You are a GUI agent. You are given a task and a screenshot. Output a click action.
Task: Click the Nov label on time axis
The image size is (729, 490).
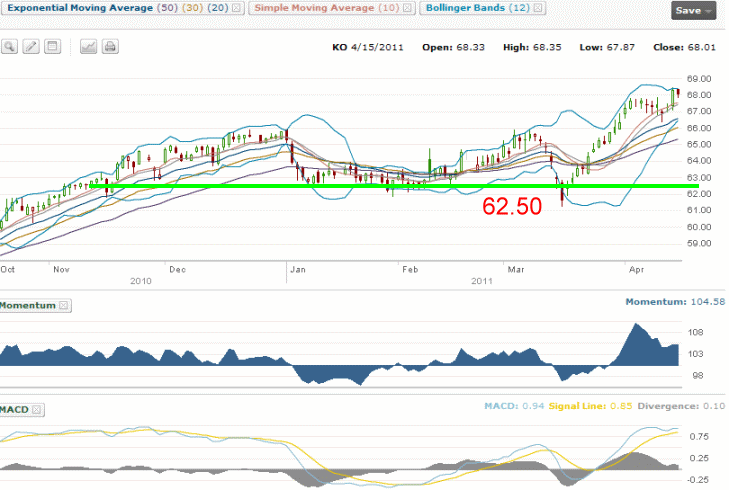tap(61, 270)
